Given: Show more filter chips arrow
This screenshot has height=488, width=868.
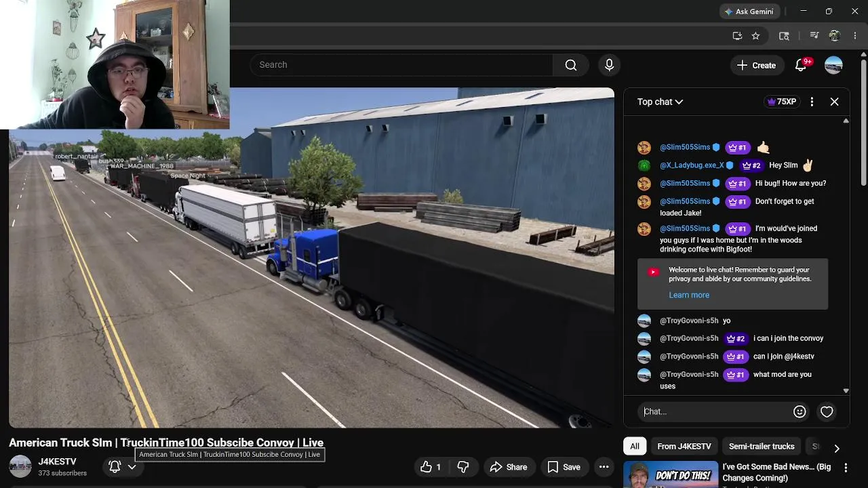Looking at the screenshot, I should pos(837,448).
